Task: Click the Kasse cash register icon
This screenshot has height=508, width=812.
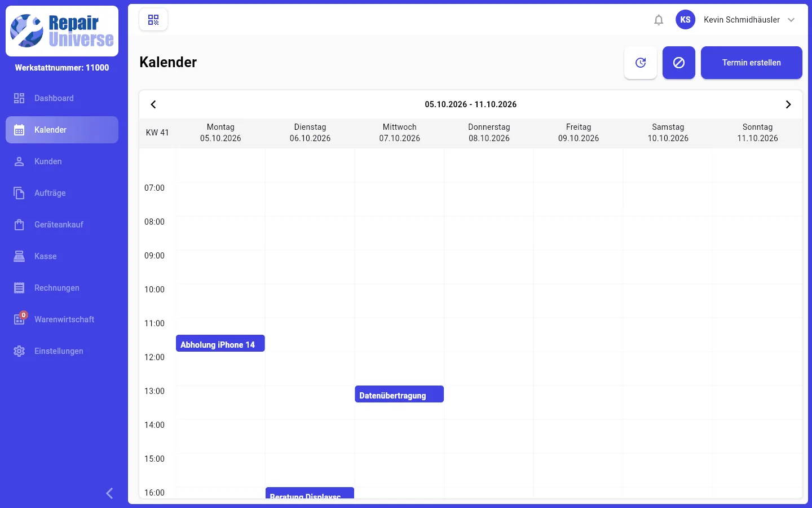Action: pyautogui.click(x=19, y=256)
